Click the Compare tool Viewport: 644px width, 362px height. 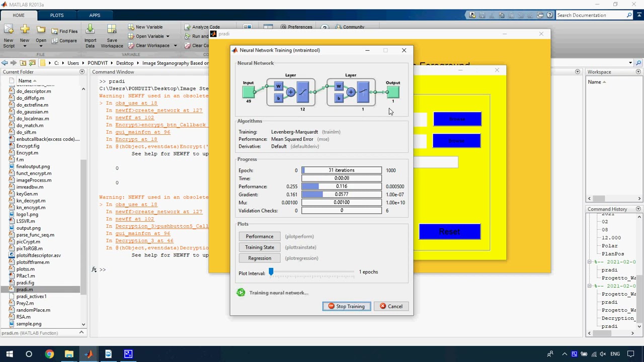64,41
